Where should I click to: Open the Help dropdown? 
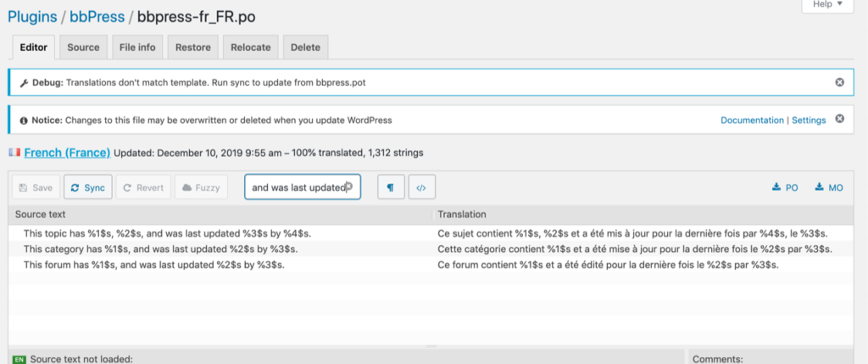point(827,4)
